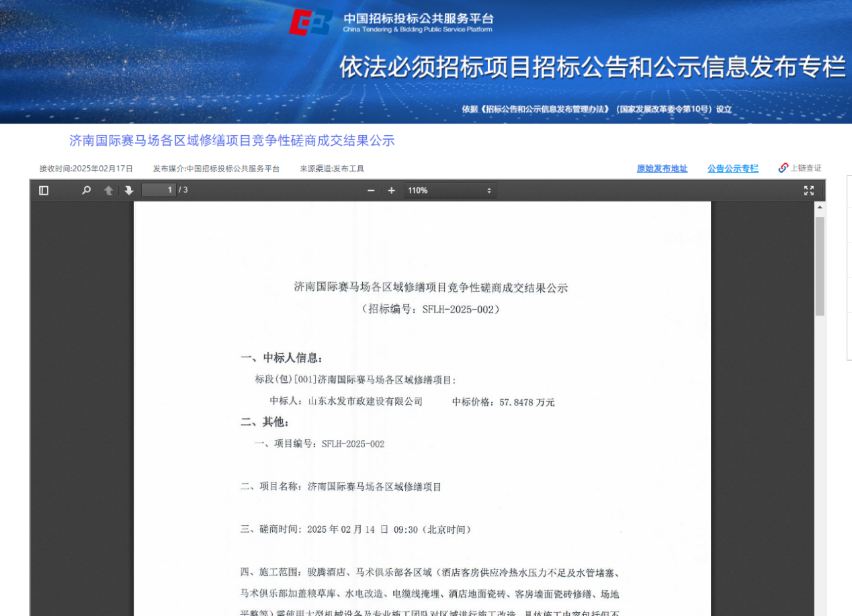Click the platform logo in the banner

click(x=310, y=22)
